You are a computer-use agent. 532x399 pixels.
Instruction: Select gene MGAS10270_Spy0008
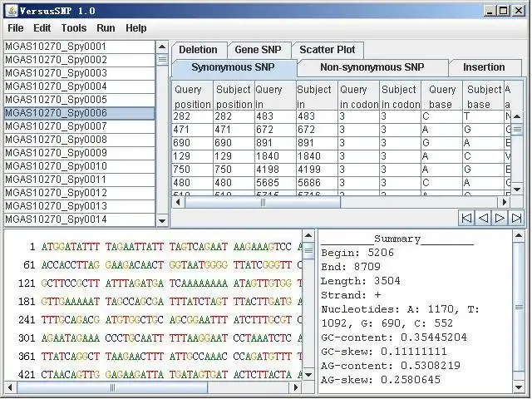point(80,140)
